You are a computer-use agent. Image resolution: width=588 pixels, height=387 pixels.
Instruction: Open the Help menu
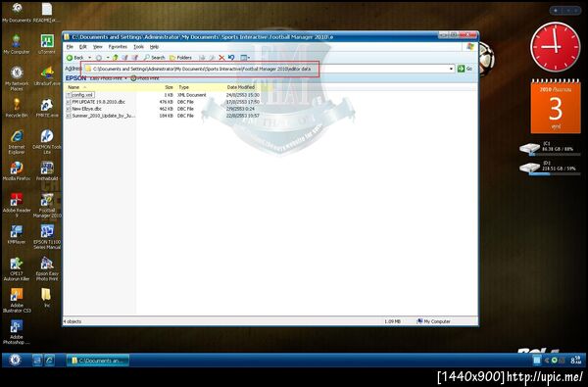[154, 47]
